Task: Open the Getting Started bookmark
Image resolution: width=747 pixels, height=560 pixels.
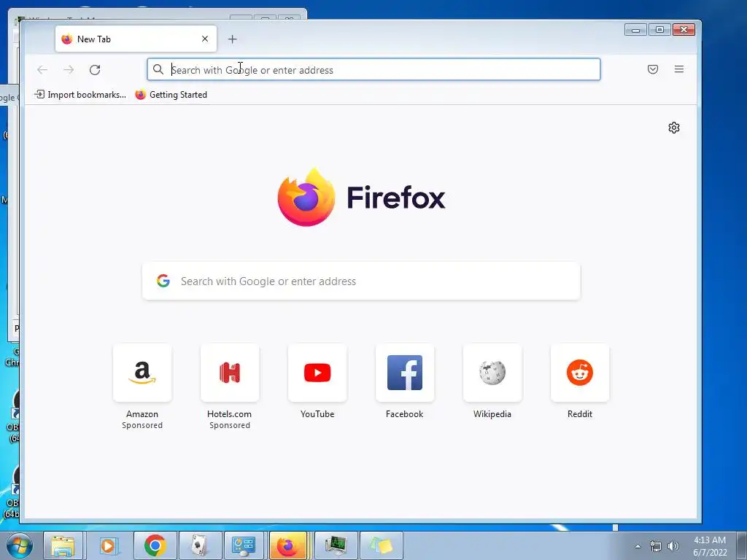Action: 171,95
